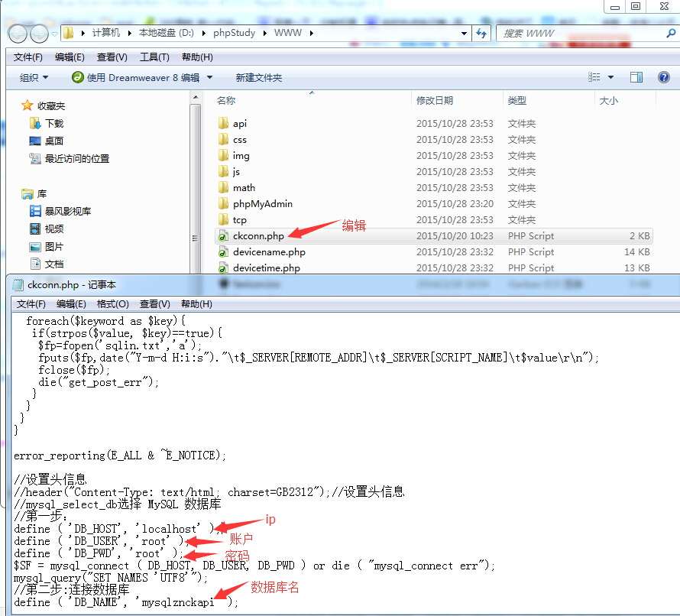Click 本地磁盘 (D:) in the address breadcrumb
This screenshot has height=616, width=680.
click(166, 33)
